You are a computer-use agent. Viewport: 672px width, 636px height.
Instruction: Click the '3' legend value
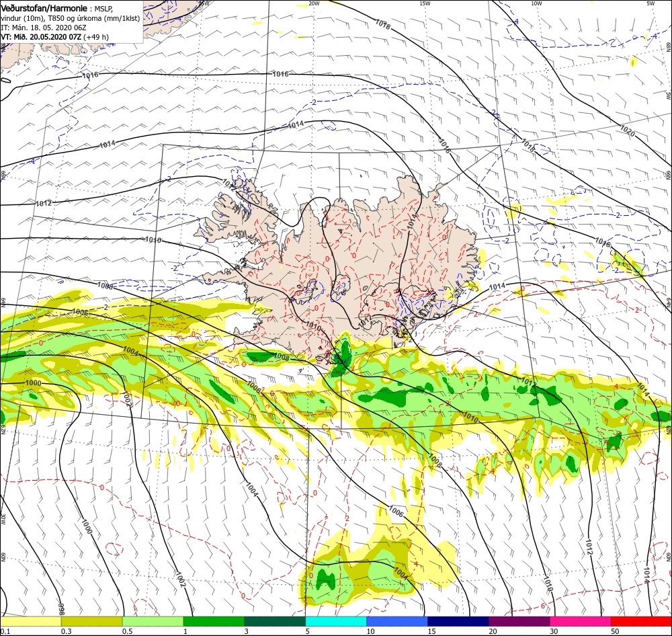[x=247, y=631]
